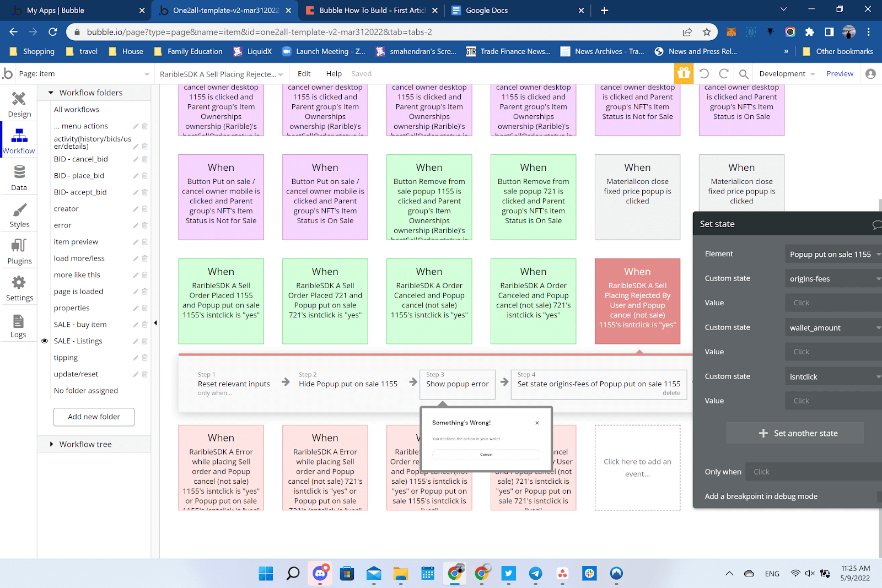Toggle visibility eye on SALE - Listings folder
Screen dimensions: 882x588
click(x=44, y=341)
